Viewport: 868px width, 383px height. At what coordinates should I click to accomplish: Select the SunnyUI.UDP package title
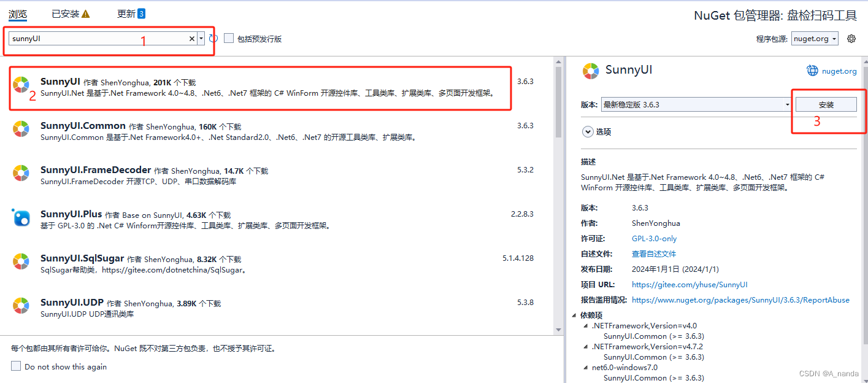[x=72, y=303]
